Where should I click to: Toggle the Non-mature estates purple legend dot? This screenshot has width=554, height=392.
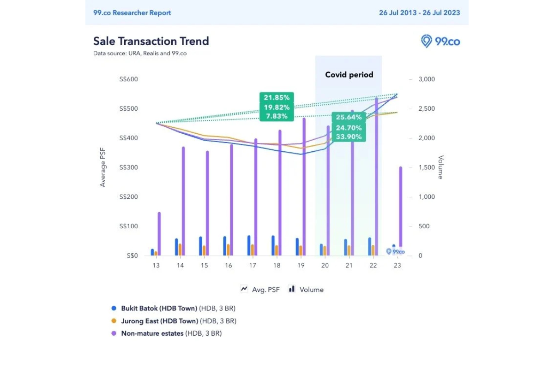point(114,333)
